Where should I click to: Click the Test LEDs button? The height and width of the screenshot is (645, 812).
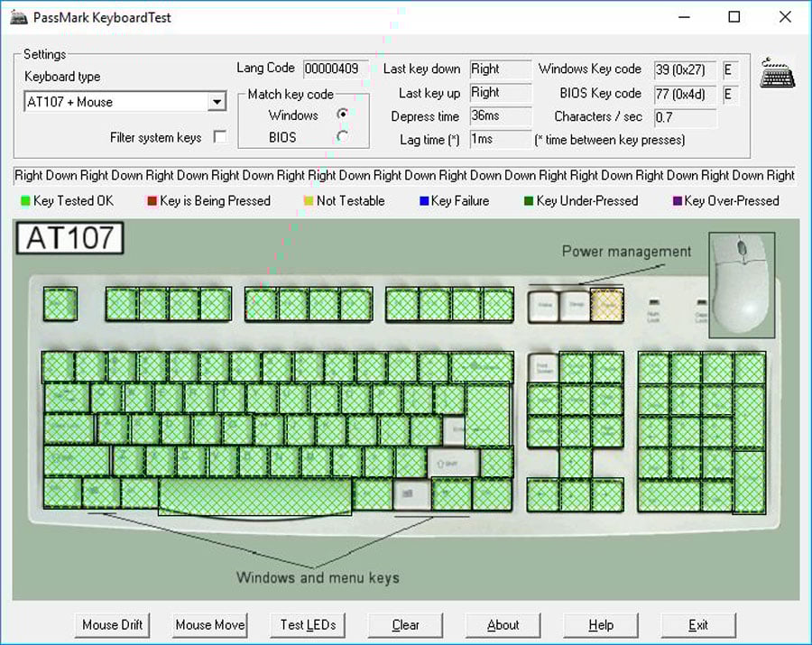pos(308,625)
